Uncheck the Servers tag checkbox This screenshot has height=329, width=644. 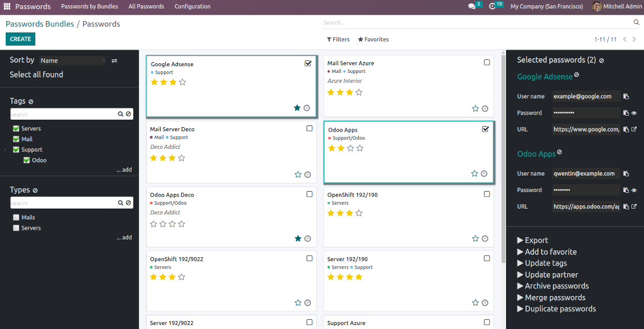tap(17, 128)
